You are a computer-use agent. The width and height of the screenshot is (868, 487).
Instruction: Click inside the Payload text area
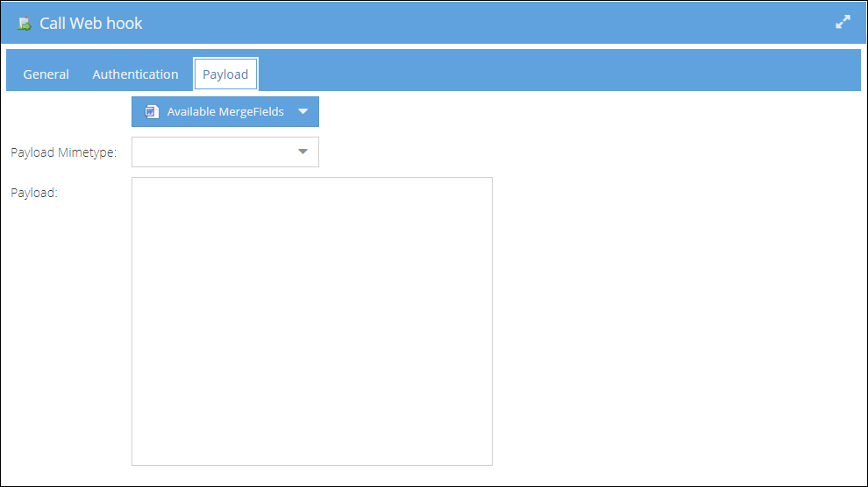311,321
